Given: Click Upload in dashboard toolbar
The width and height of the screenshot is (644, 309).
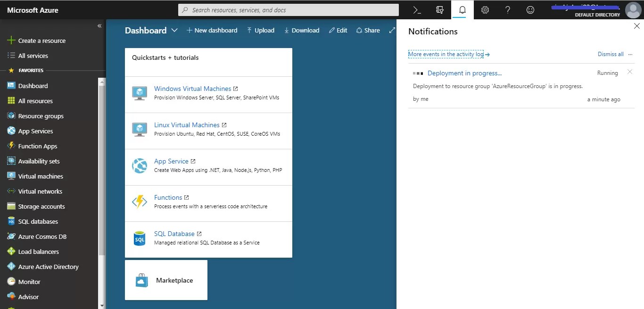Looking at the screenshot, I should click(x=260, y=30).
